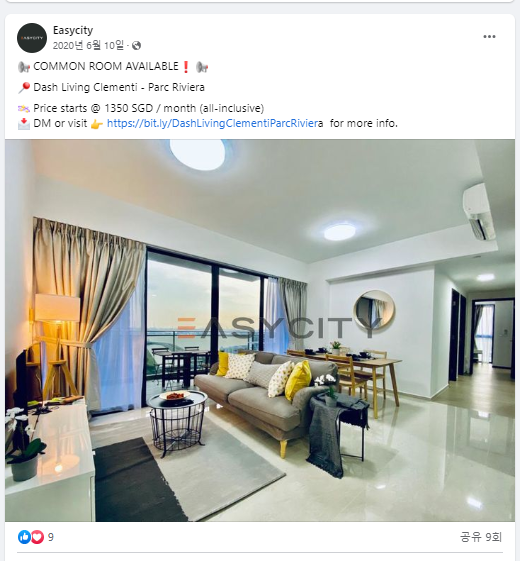Open the three-dot post options menu
The height and width of the screenshot is (561, 520).
pyautogui.click(x=489, y=36)
